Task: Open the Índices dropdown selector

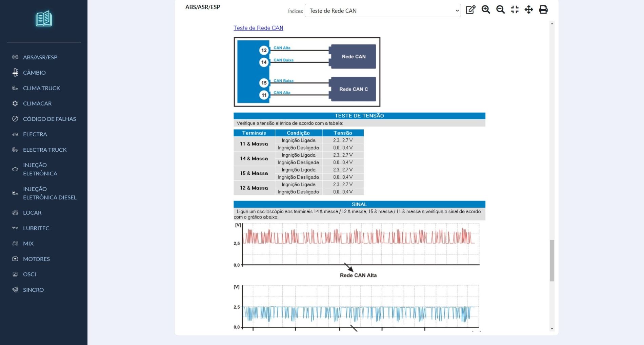Action: coord(382,11)
